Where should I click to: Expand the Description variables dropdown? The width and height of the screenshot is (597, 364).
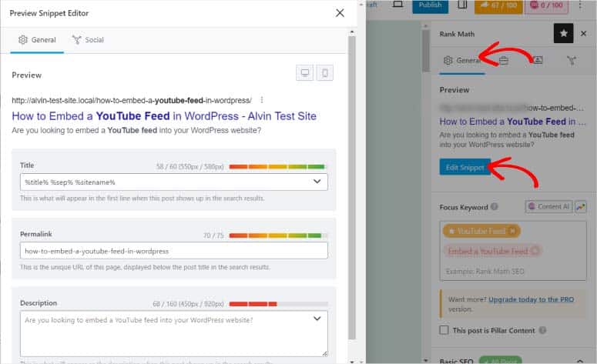(x=317, y=319)
